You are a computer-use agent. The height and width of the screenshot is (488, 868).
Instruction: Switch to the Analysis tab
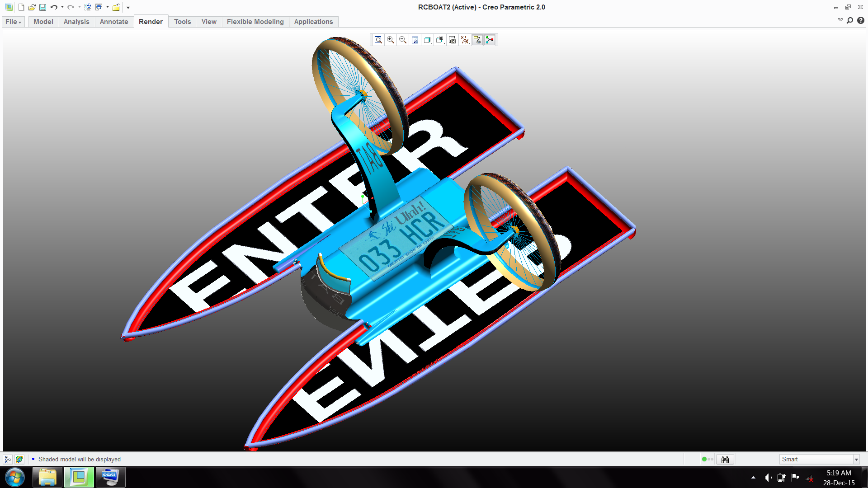pos(76,22)
